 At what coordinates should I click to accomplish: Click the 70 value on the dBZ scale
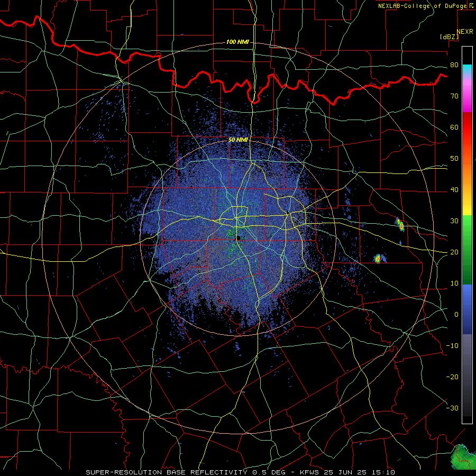point(454,96)
